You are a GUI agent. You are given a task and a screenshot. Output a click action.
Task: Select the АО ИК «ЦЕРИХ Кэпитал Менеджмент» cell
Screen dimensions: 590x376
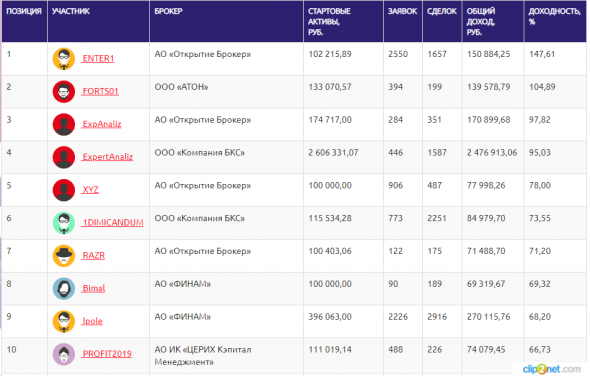203,356
